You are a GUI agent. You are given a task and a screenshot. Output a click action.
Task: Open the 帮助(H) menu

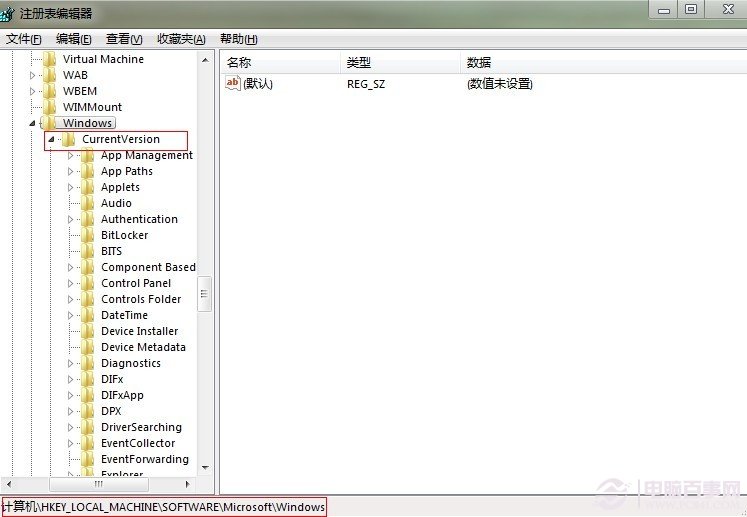[x=238, y=39]
